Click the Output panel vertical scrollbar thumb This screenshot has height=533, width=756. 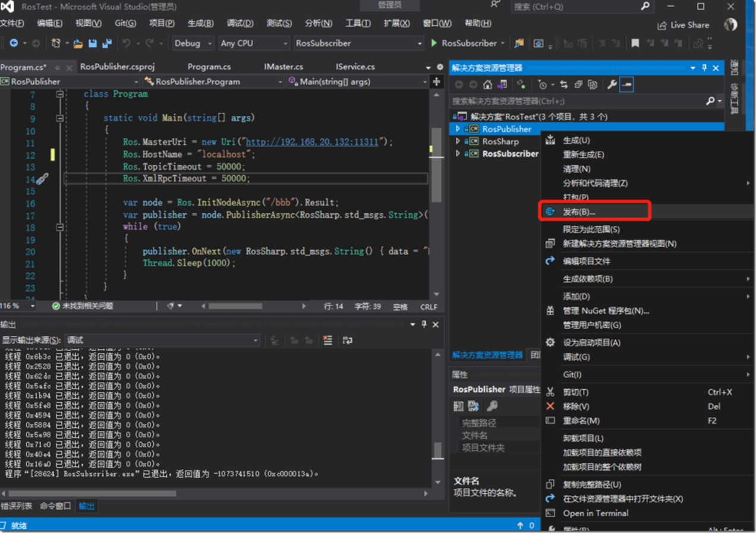point(437,450)
